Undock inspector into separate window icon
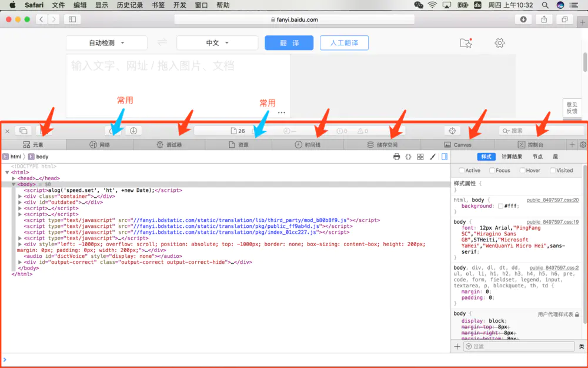Image resolution: width=588 pixels, height=368 pixels. click(x=24, y=131)
